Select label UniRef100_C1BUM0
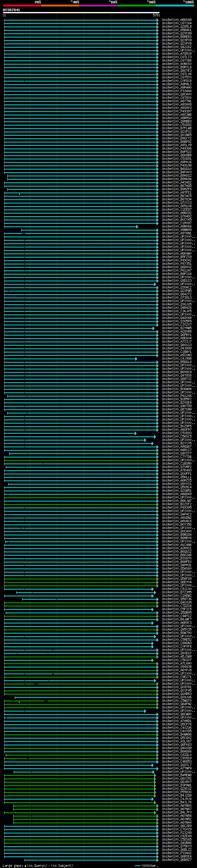 pos(177,464)
